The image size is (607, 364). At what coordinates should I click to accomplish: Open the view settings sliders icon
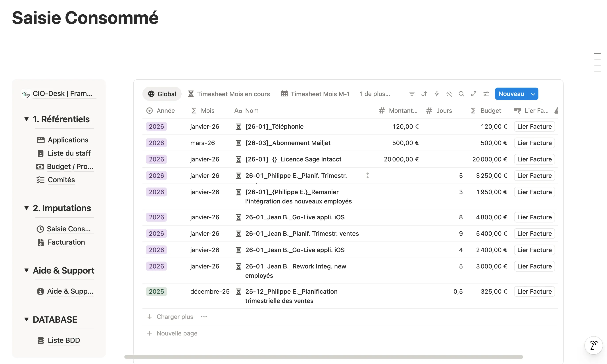click(486, 94)
